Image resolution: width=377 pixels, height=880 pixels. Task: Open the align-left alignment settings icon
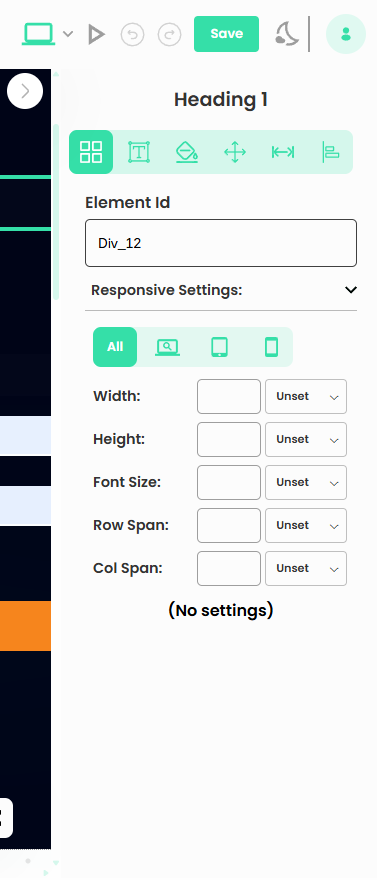[330, 152]
